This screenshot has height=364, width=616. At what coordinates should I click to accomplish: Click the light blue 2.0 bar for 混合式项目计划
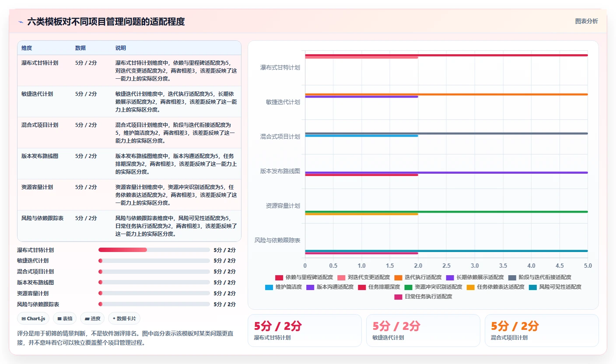(x=361, y=136)
